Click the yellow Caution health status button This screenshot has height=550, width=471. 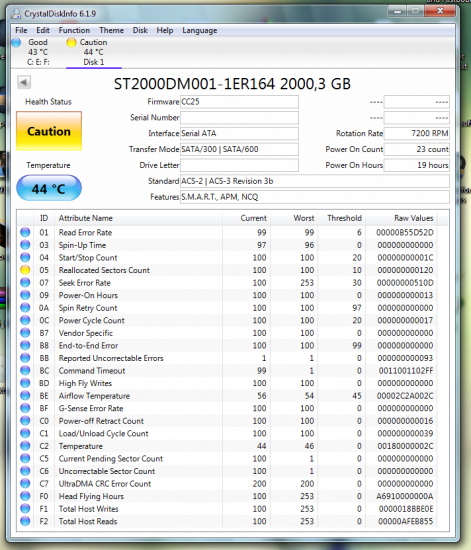coord(49,131)
